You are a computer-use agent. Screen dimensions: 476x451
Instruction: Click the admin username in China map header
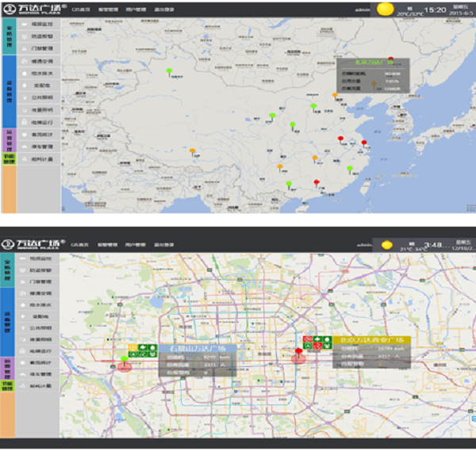click(x=364, y=10)
